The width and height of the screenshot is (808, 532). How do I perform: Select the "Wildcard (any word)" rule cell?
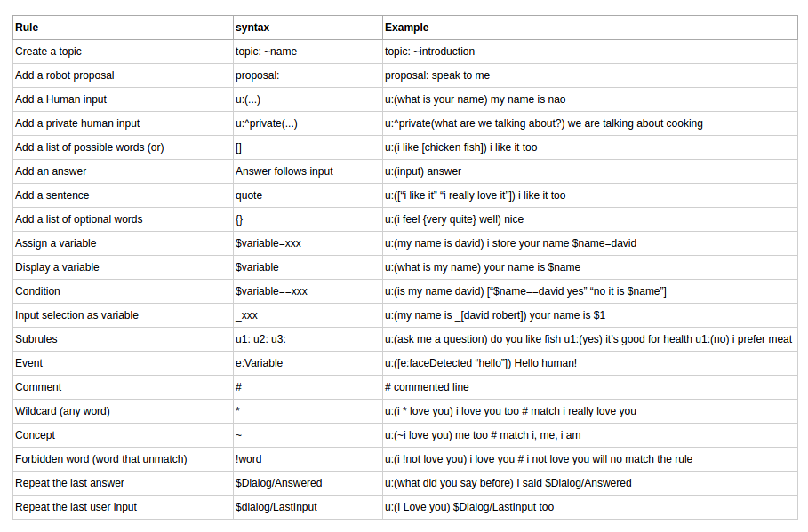[62, 411]
